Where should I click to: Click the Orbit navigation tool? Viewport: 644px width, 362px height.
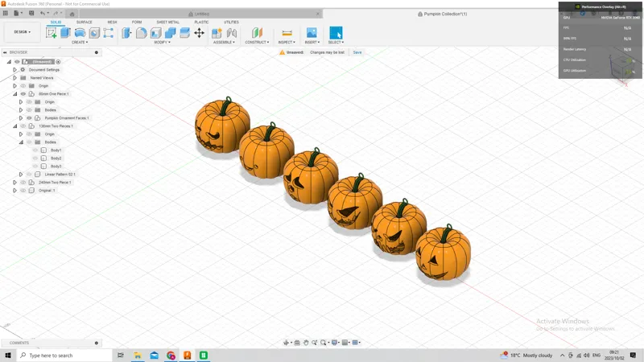[287, 343]
